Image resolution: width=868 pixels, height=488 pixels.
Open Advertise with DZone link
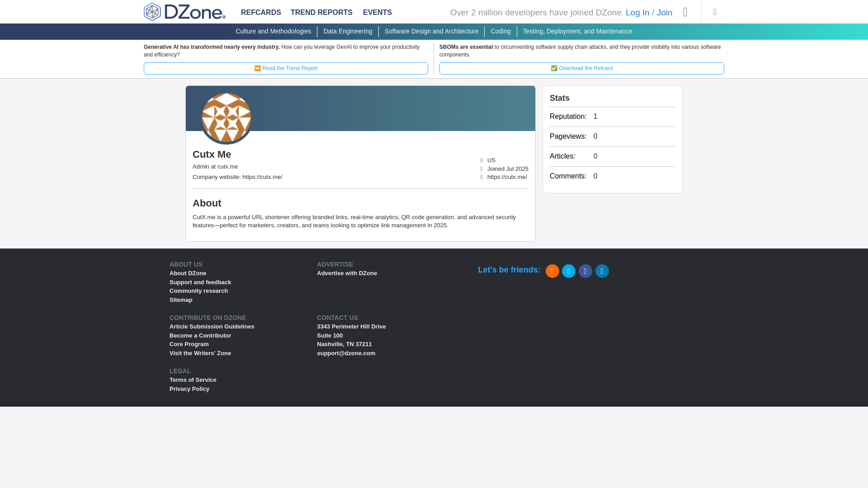click(x=347, y=273)
